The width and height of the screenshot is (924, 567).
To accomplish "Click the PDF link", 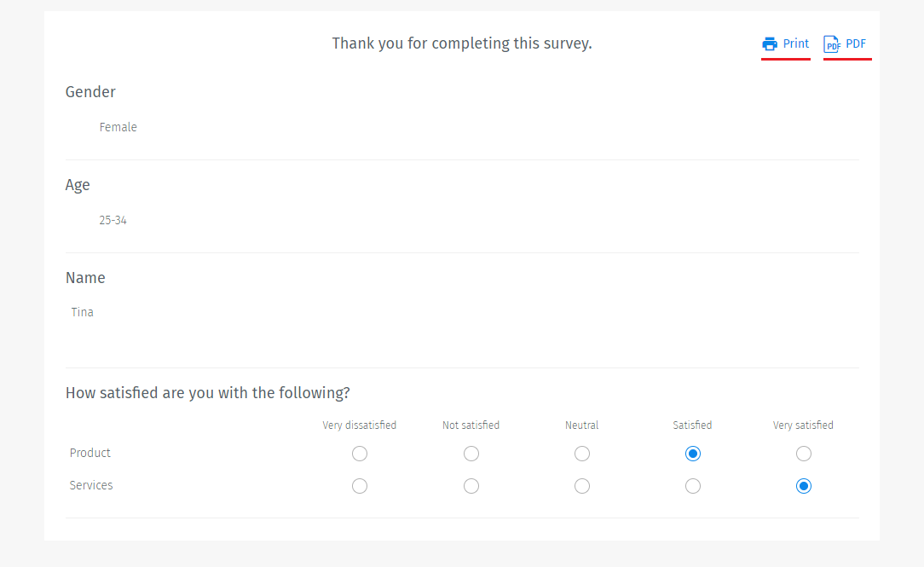I will (855, 43).
